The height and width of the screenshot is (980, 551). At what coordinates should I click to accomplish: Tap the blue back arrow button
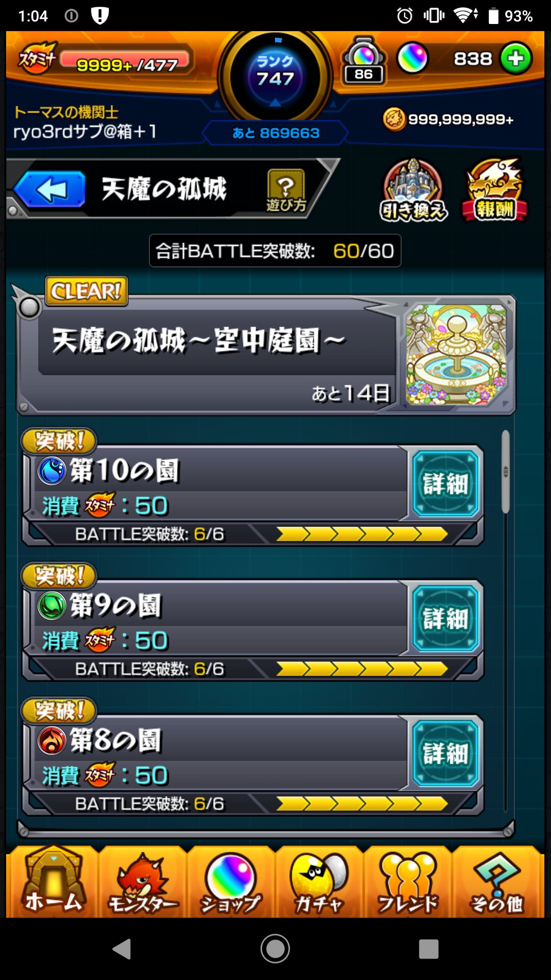(50, 189)
